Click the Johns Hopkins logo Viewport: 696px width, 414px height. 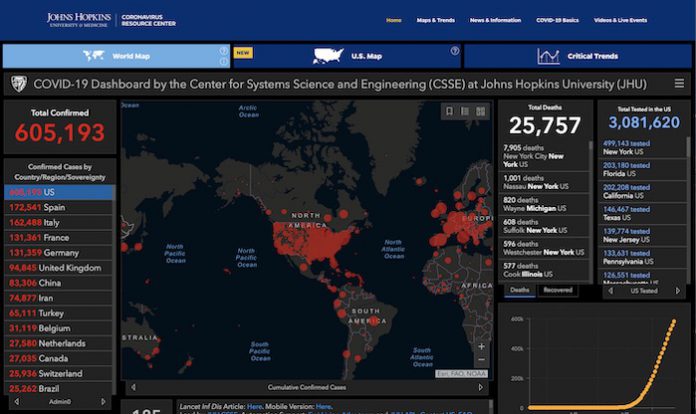point(111,20)
